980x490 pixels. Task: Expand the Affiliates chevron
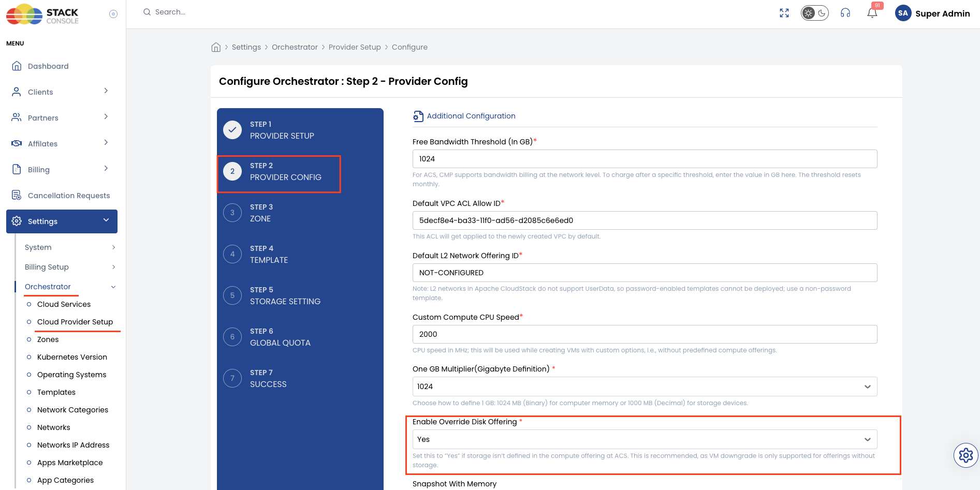[106, 142]
